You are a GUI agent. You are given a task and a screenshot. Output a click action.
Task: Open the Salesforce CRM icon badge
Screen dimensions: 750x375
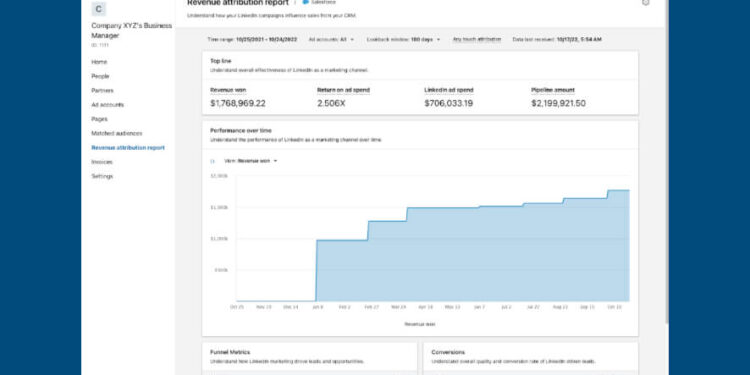click(x=306, y=2)
